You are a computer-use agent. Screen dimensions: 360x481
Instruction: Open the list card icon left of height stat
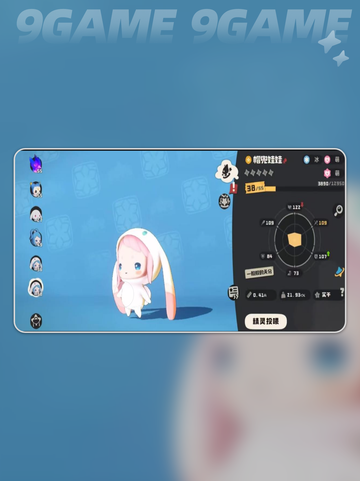point(233,293)
